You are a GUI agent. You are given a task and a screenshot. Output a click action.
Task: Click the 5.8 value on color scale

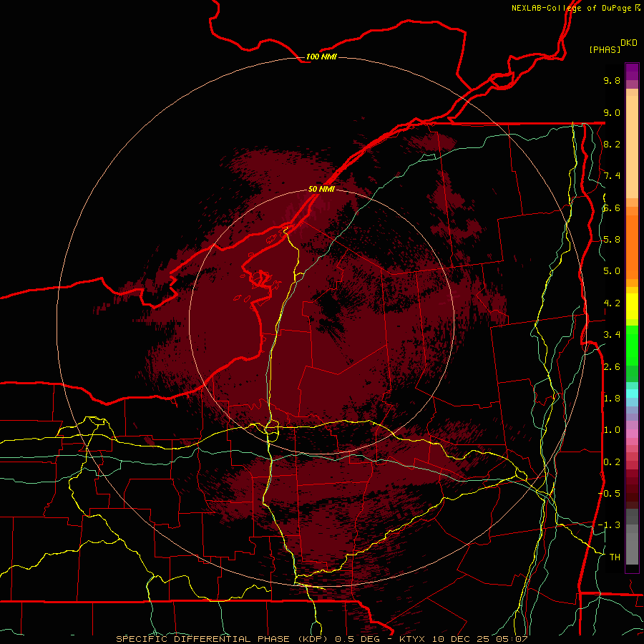[612, 240]
